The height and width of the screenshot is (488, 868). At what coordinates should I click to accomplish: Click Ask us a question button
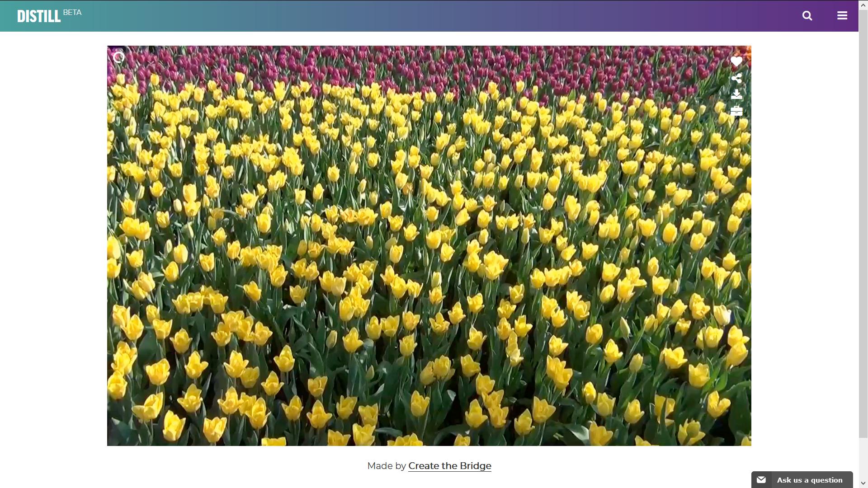pyautogui.click(x=809, y=480)
